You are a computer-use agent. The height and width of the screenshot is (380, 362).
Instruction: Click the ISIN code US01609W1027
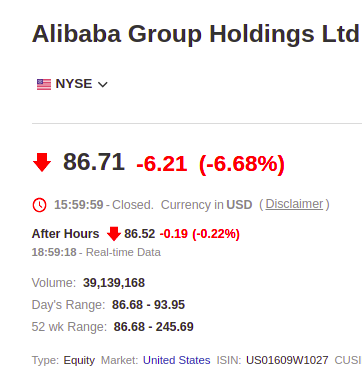click(x=287, y=360)
